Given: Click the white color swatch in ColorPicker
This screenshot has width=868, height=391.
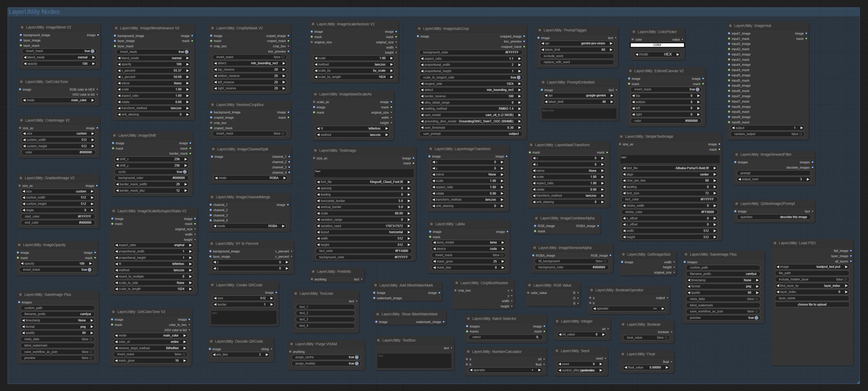Looking at the screenshot, I should [x=657, y=45].
